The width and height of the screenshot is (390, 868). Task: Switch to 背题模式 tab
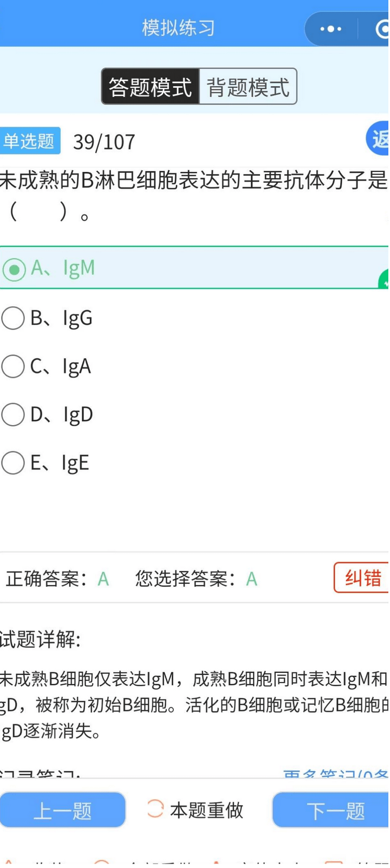click(x=248, y=87)
